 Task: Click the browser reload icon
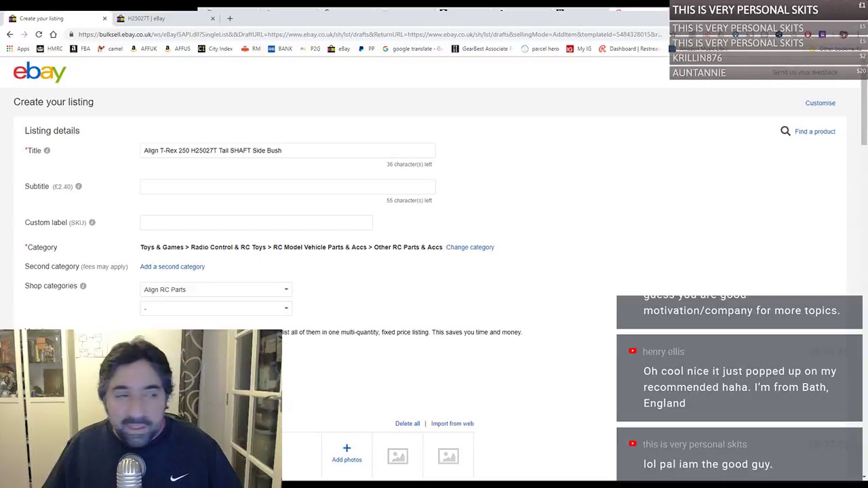(x=39, y=34)
